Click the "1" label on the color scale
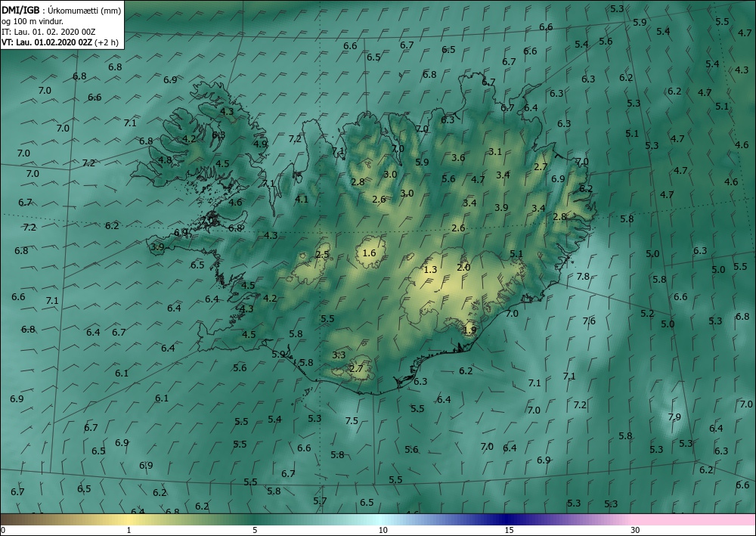Viewport: 756px width, 536px height. pyautogui.click(x=129, y=530)
